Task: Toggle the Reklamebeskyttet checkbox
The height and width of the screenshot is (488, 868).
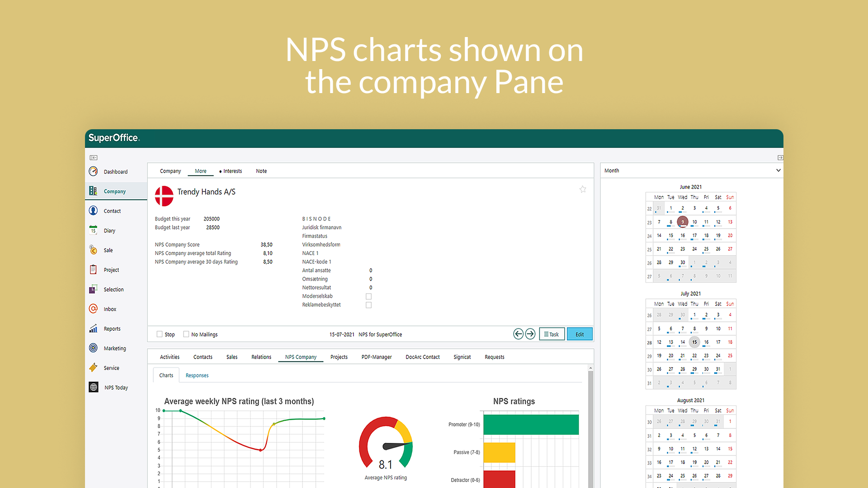Action: [368, 305]
